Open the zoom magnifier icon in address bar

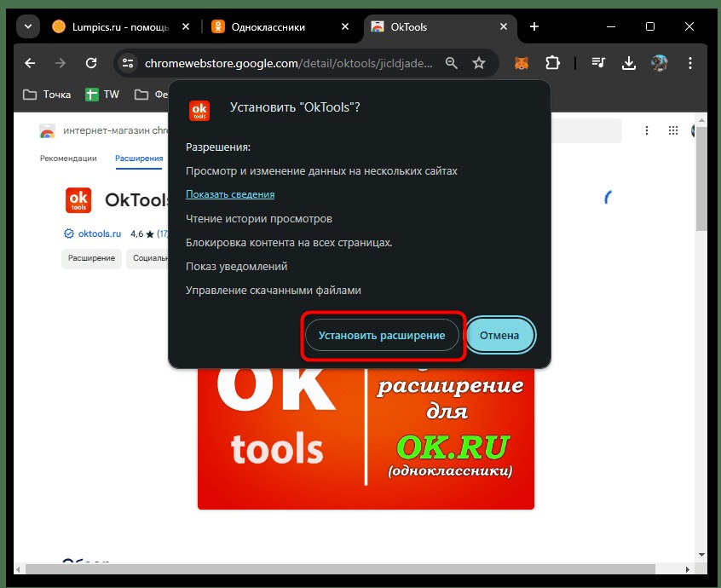coord(452,63)
